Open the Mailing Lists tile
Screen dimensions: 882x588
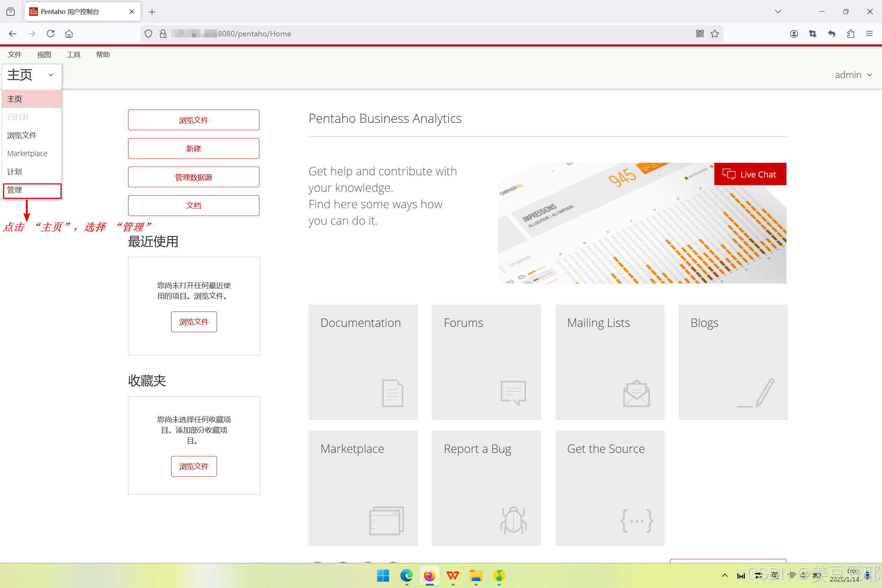point(609,362)
